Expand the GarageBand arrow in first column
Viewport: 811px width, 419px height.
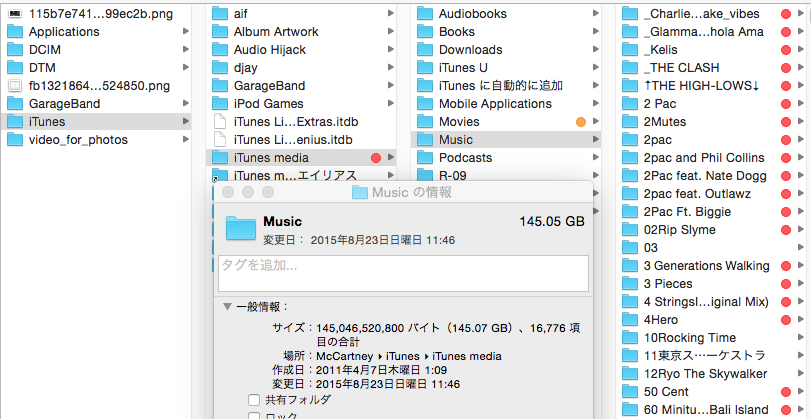[186, 104]
